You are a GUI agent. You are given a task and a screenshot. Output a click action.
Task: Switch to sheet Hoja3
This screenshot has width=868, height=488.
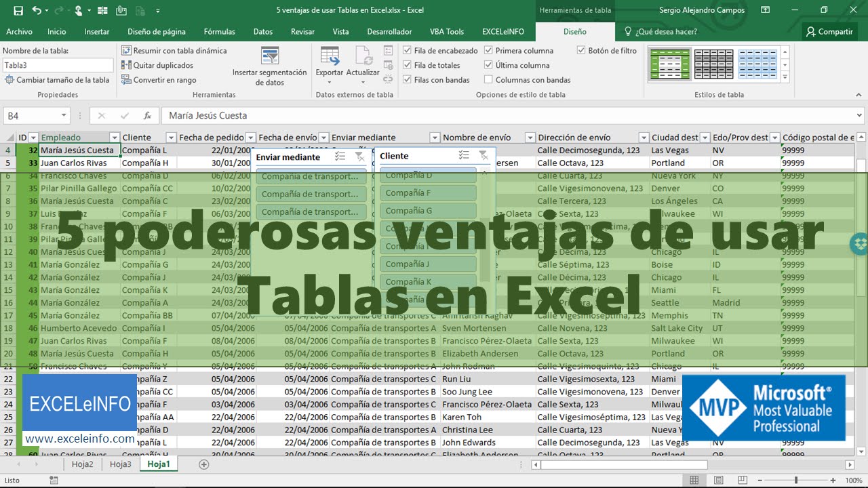(x=121, y=464)
